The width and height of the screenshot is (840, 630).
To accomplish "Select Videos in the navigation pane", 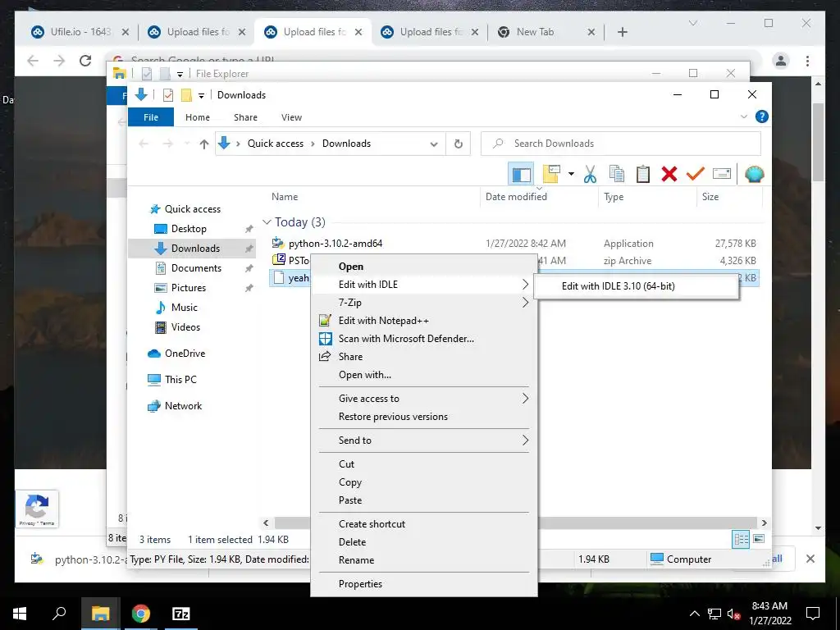I will pyautogui.click(x=185, y=327).
